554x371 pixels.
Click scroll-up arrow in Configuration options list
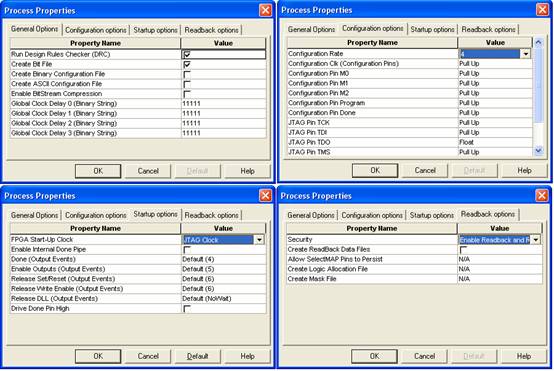[x=538, y=42]
